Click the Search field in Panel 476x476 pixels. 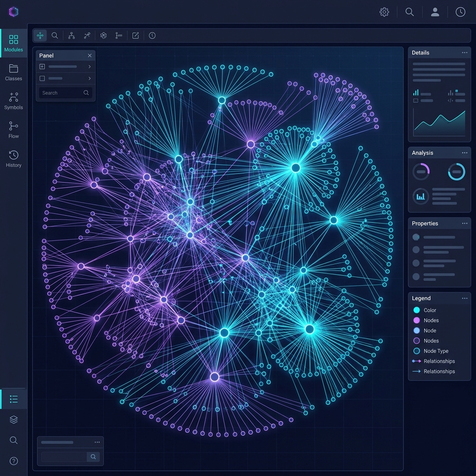tap(60, 93)
